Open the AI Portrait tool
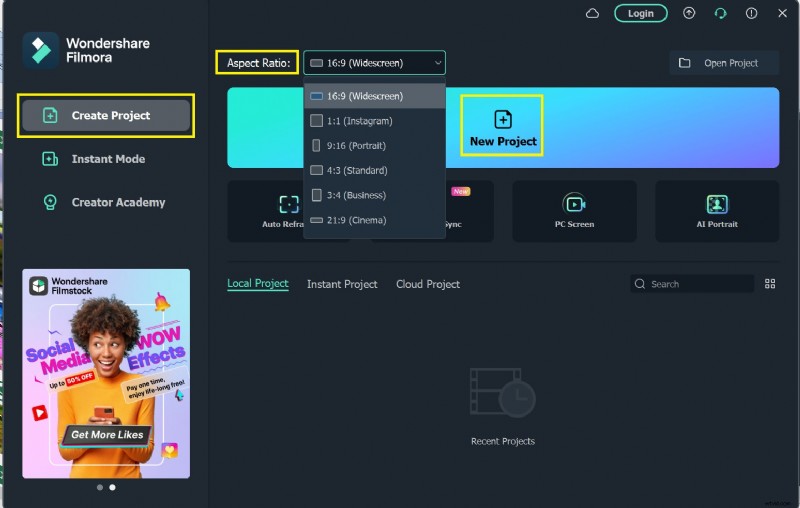This screenshot has height=508, width=800. tap(716, 210)
